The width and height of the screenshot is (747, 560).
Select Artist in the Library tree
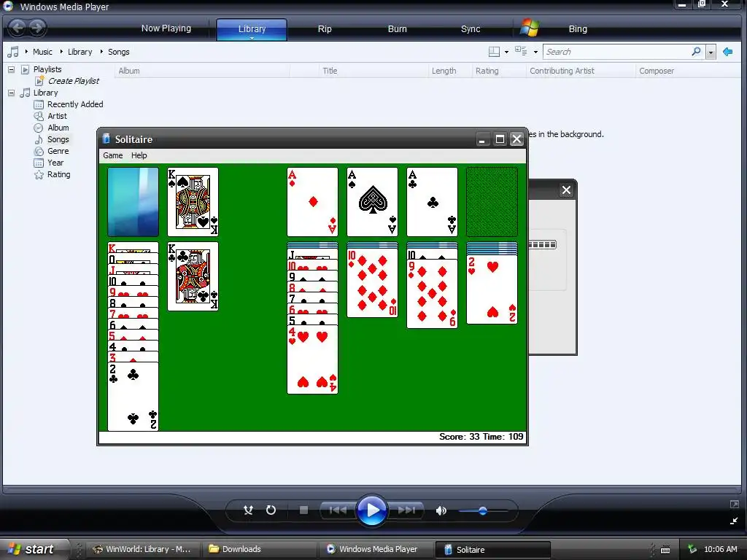57,116
